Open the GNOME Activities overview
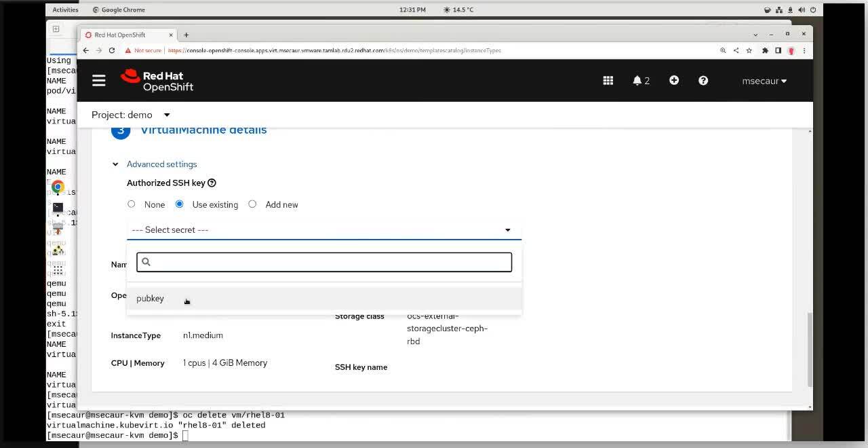The image size is (868, 448). click(65, 10)
